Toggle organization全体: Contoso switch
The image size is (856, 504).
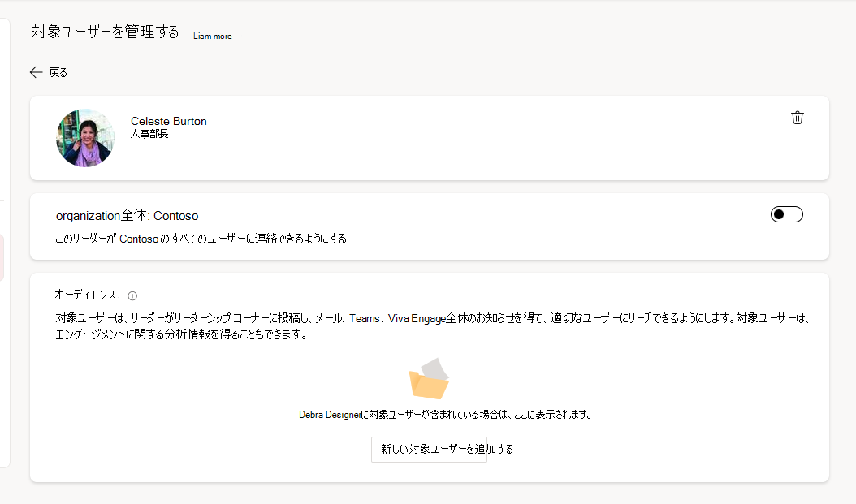[787, 214]
